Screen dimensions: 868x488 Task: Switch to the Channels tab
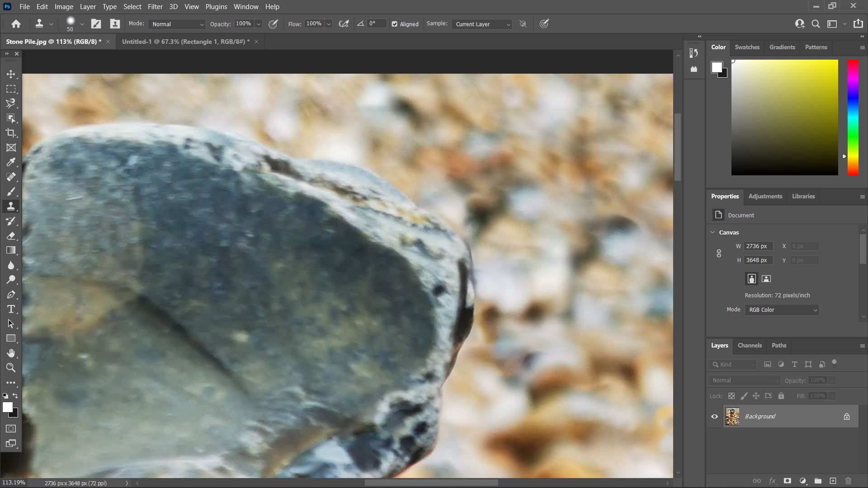pyautogui.click(x=750, y=346)
